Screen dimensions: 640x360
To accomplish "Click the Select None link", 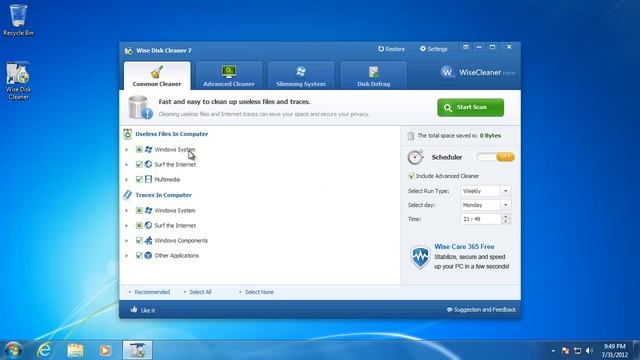I will pyautogui.click(x=259, y=292).
